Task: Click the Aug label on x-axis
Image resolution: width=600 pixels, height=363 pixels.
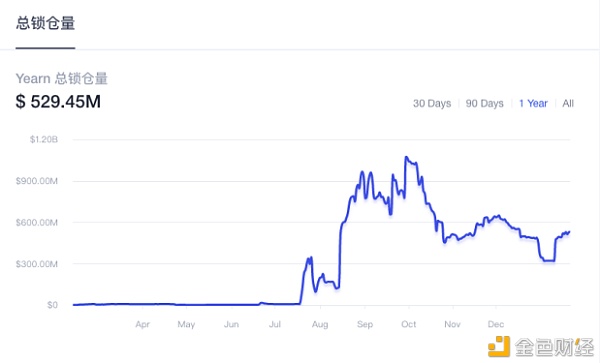Action: click(x=320, y=324)
